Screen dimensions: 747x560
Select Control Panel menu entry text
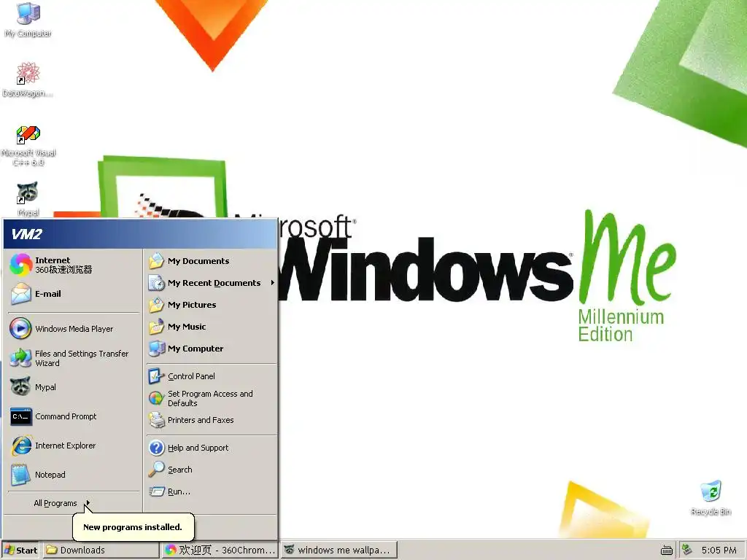coord(191,376)
